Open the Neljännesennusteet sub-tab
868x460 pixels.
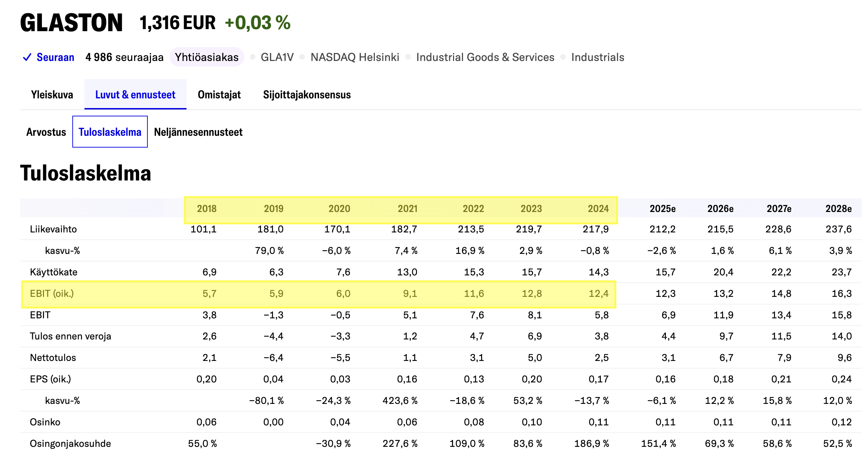pos(198,132)
